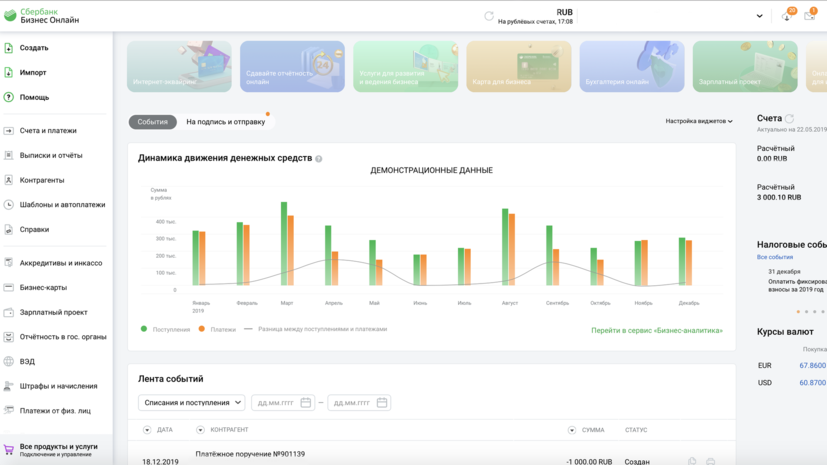This screenshot has height=465, width=827.
Task: Expand the Настройка виджетов dropdown
Action: (x=699, y=121)
